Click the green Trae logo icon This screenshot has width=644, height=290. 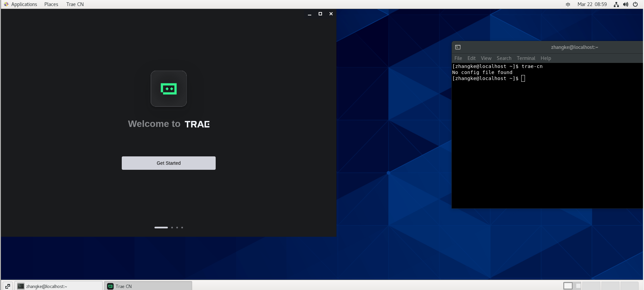coord(168,89)
